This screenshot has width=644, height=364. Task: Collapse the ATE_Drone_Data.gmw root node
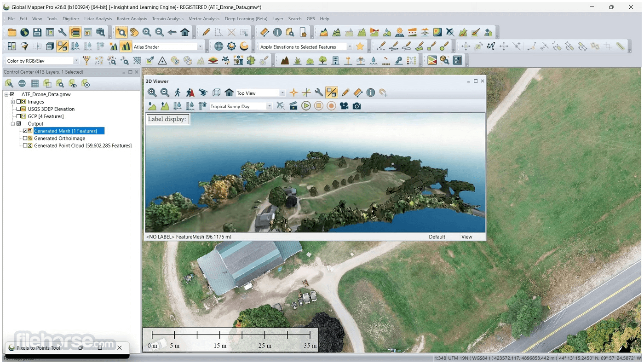6,94
